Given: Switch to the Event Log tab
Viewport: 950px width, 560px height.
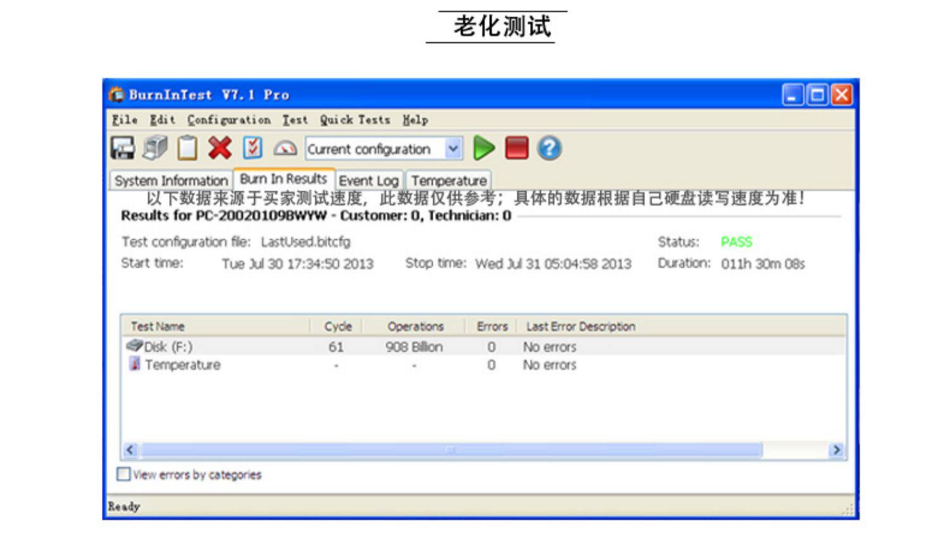Looking at the screenshot, I should [x=369, y=180].
